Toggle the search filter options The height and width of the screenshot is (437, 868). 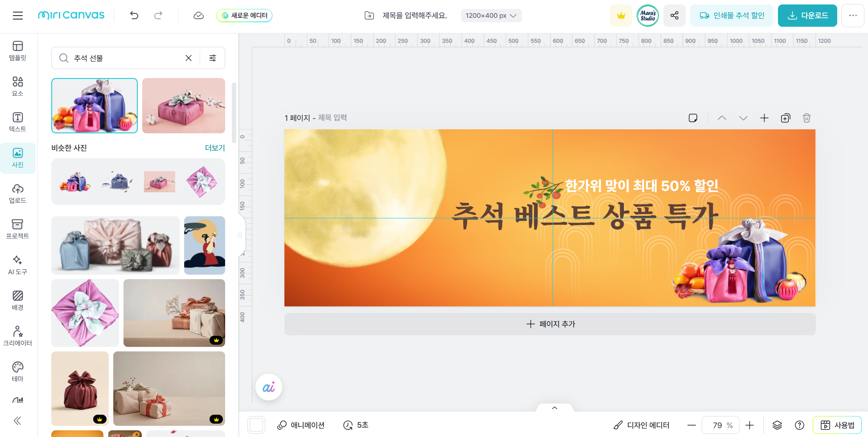[x=213, y=58]
